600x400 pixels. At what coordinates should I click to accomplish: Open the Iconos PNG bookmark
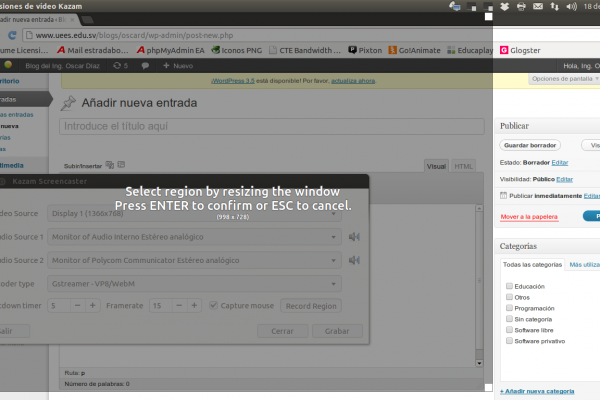click(x=237, y=50)
